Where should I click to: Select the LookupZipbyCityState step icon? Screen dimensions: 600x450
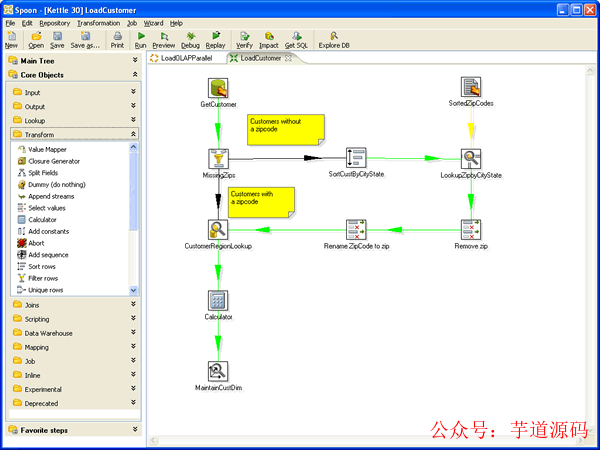coord(471,159)
